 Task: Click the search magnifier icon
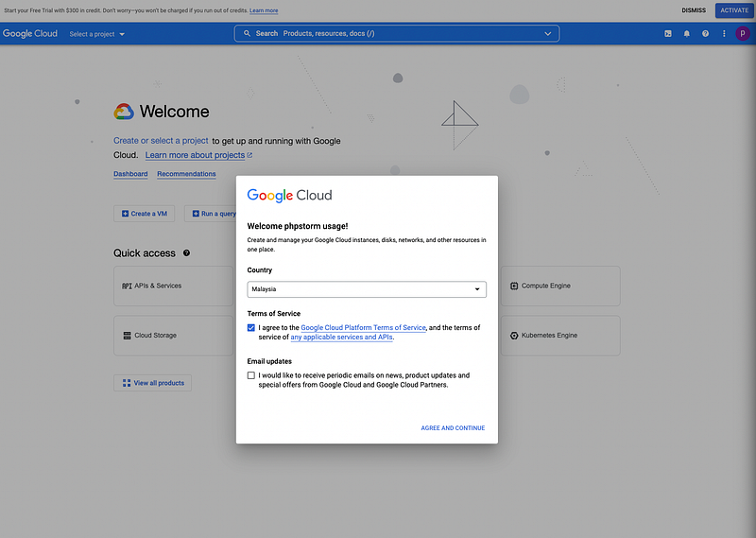coord(247,33)
